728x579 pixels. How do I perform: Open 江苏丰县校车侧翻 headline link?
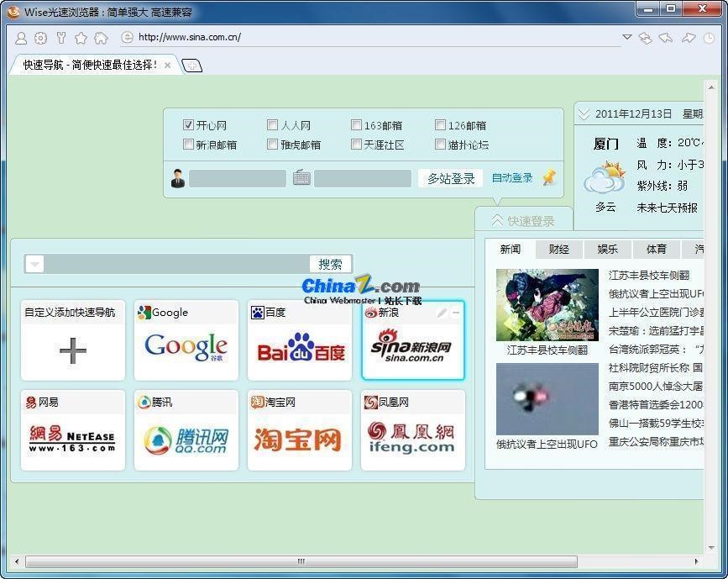(x=648, y=275)
